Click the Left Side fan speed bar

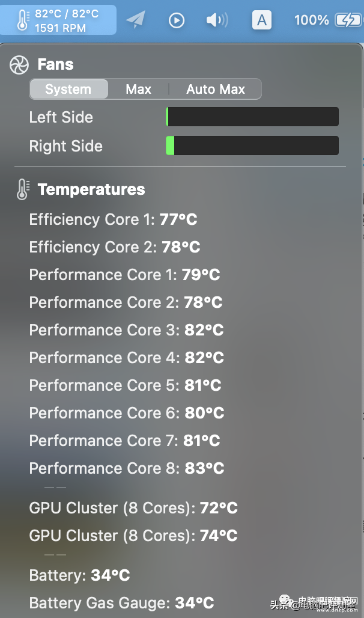coord(252,117)
